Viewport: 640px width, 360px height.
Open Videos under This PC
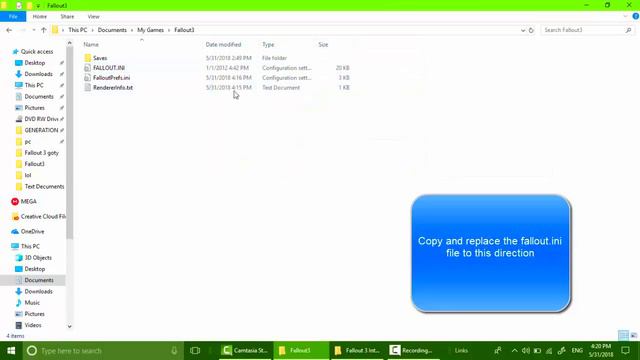pyautogui.click(x=33, y=325)
